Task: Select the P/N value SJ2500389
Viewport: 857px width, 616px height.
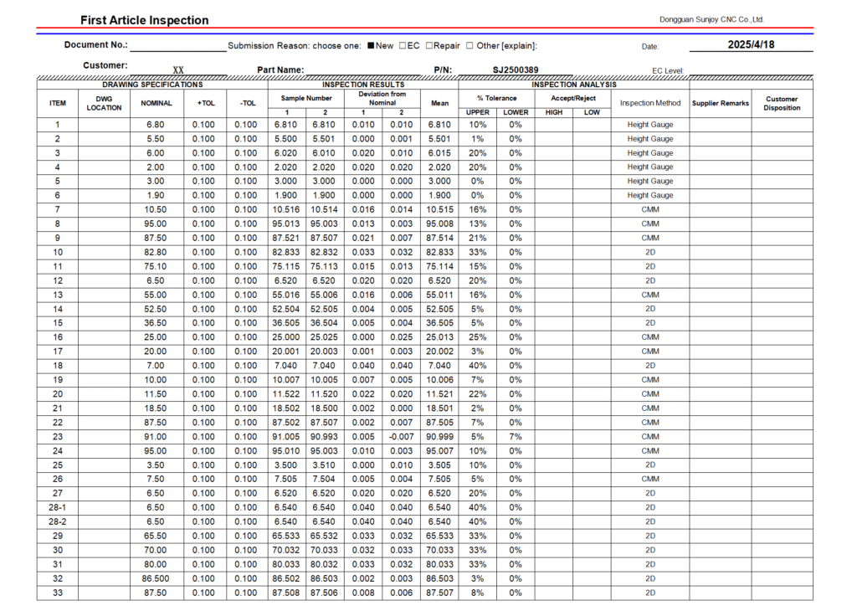Action: [x=515, y=70]
